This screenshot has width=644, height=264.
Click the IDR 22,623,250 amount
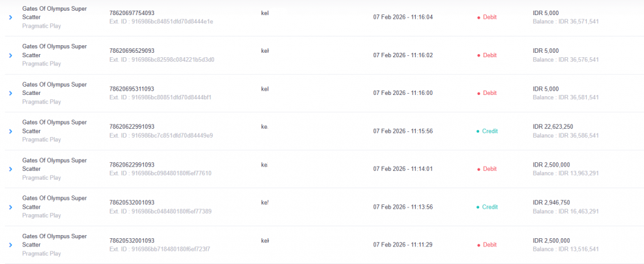point(553,126)
